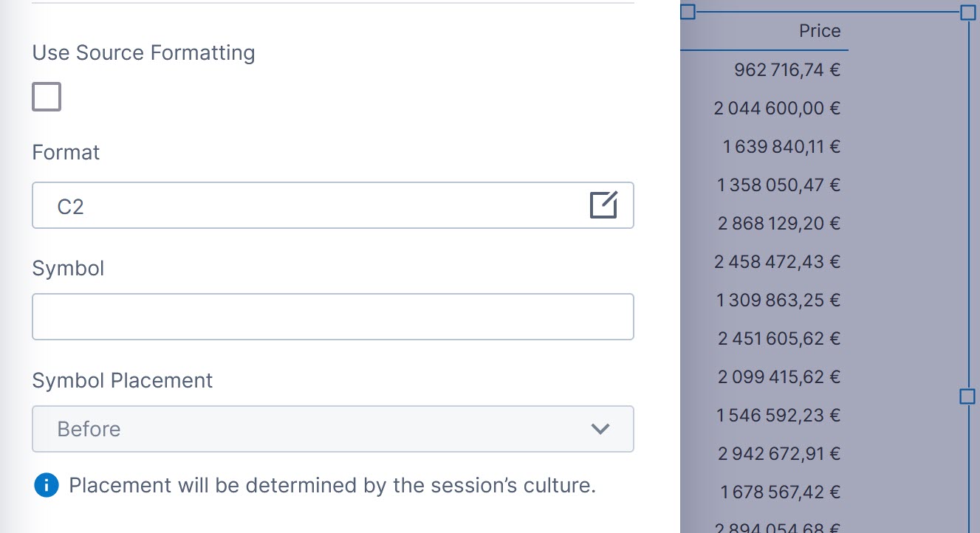Select the 962 716,74 € price cell

(787, 70)
